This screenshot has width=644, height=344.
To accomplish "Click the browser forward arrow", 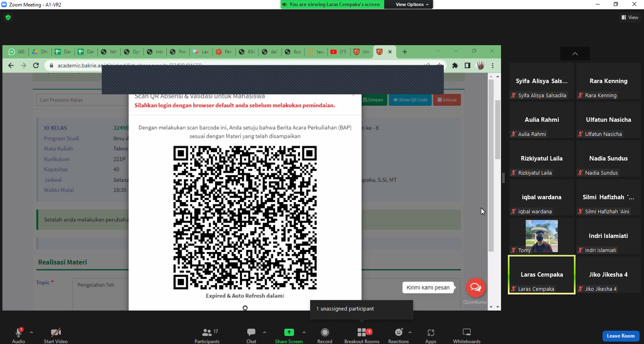I will [23, 65].
